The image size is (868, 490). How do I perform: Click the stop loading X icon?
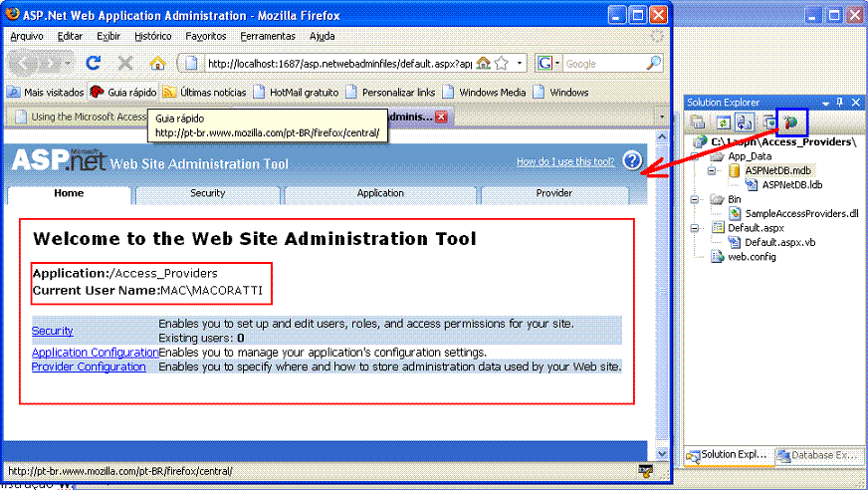[125, 63]
